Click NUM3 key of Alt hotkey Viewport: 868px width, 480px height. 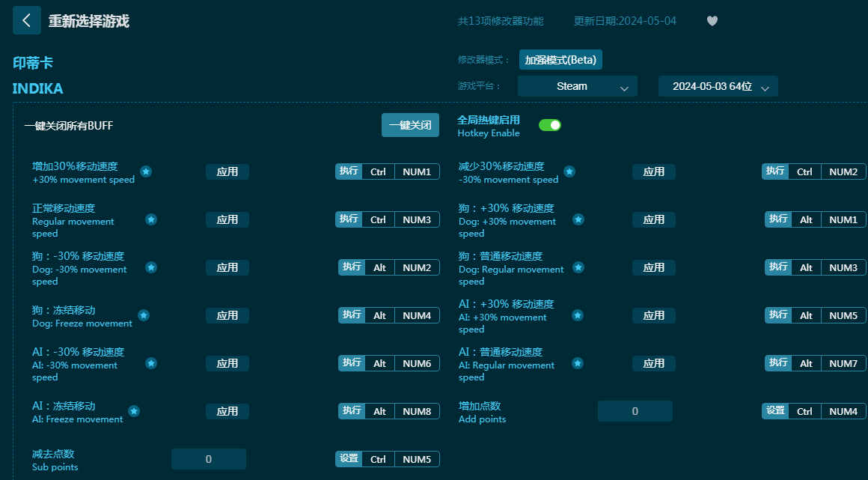[x=843, y=268]
